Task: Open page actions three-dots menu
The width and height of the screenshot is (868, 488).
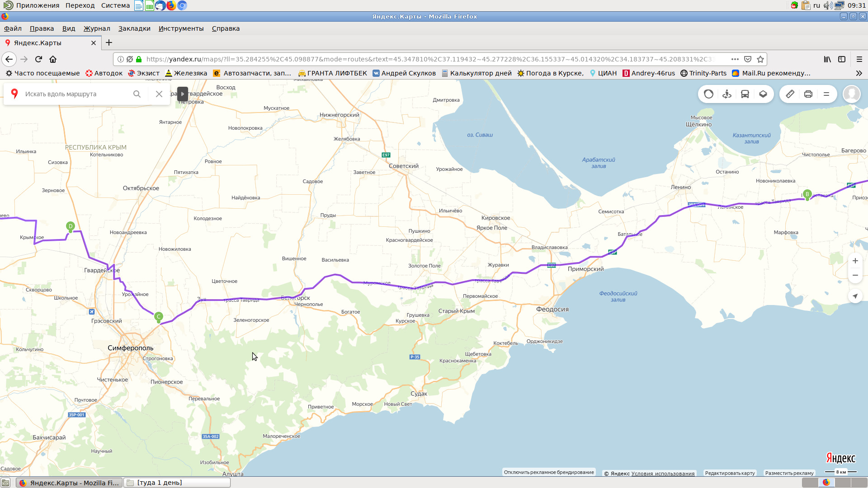Action: tap(735, 59)
